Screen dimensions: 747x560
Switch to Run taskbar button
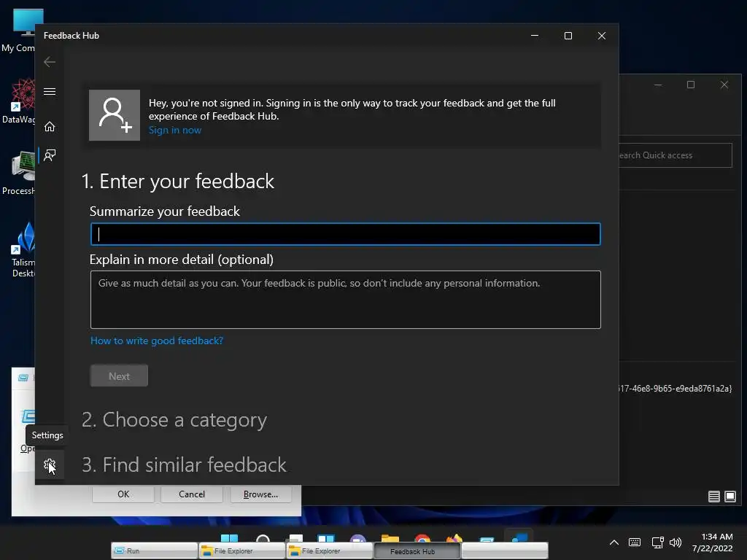click(155, 551)
